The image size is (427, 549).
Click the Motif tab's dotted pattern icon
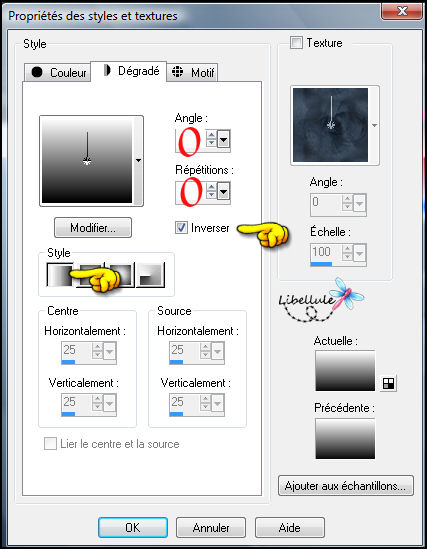[178, 72]
